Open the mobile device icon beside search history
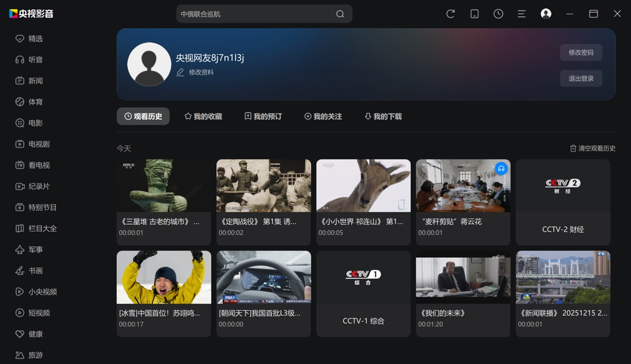 click(474, 14)
